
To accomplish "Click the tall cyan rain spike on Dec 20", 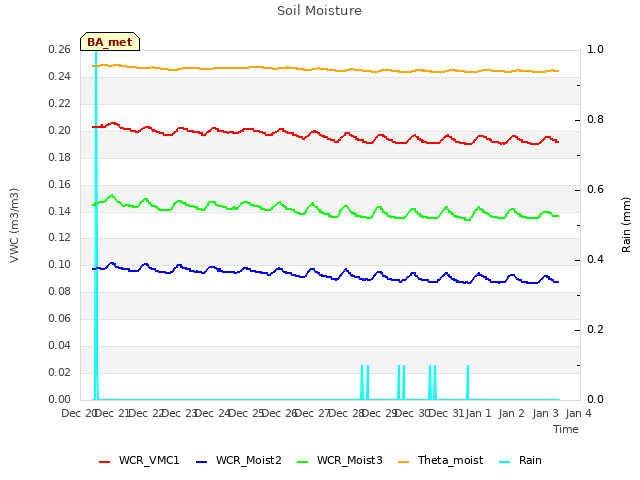I will coord(96,224).
